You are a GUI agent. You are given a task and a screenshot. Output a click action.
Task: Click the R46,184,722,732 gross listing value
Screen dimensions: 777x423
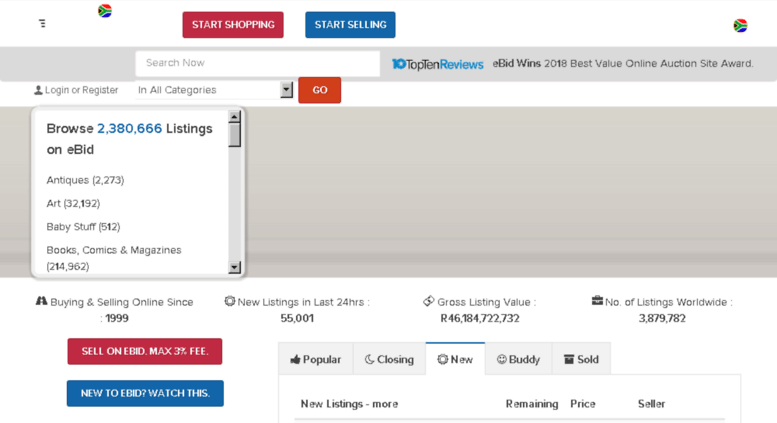point(480,318)
